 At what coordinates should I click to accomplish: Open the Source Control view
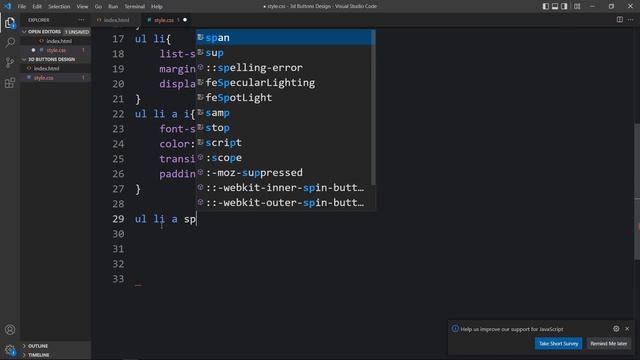pos(10,62)
